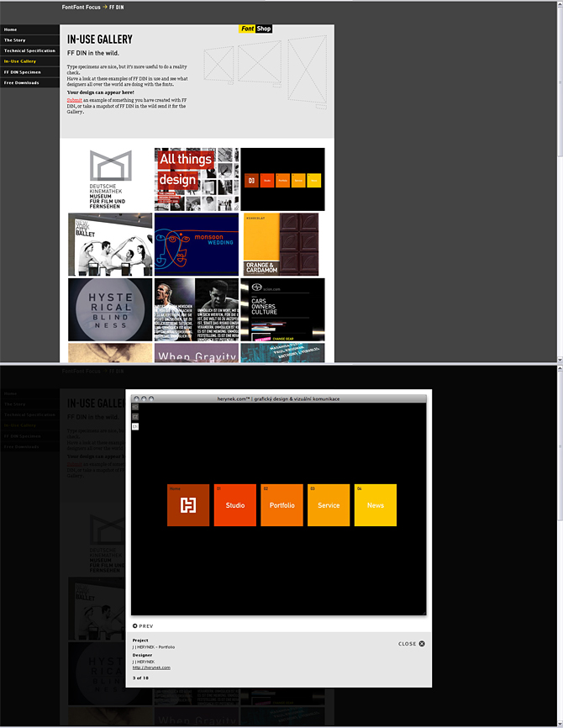
Task: Select Technical Specification in the sidebar
Action: tap(29, 51)
